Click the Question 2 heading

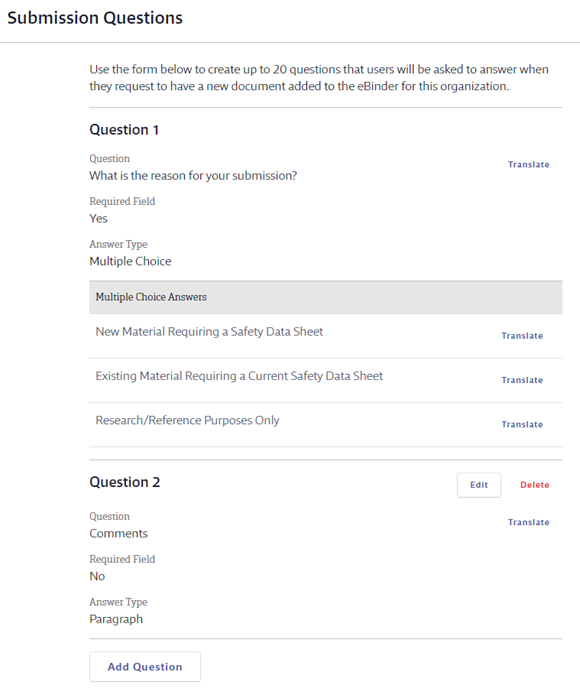[x=125, y=482]
